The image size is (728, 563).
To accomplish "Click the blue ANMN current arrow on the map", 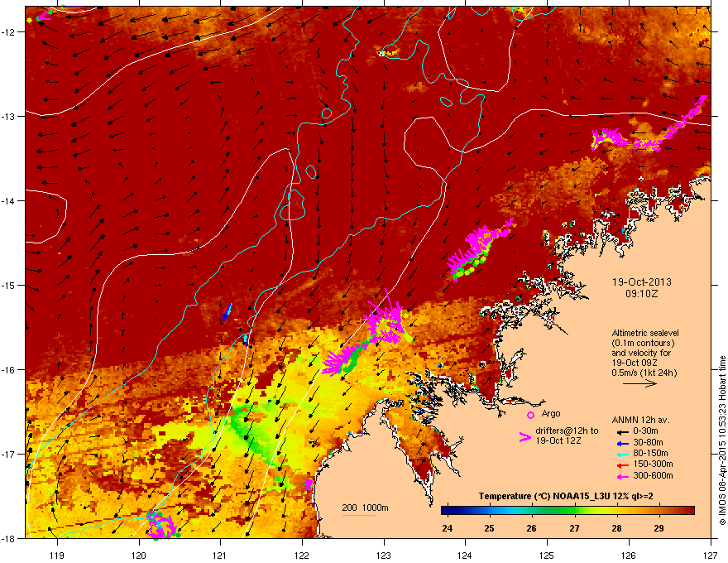I will (x=227, y=311).
